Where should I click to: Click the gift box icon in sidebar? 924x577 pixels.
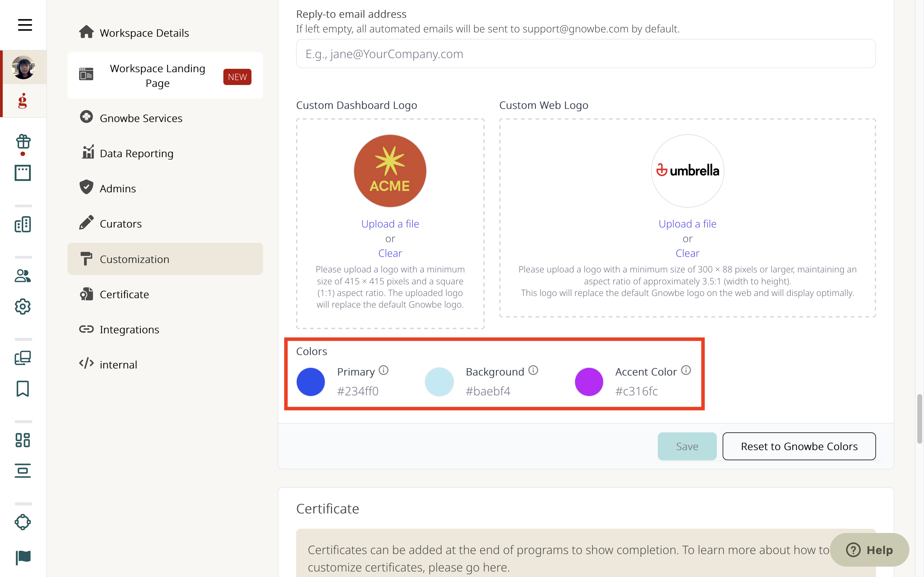pyautogui.click(x=23, y=141)
